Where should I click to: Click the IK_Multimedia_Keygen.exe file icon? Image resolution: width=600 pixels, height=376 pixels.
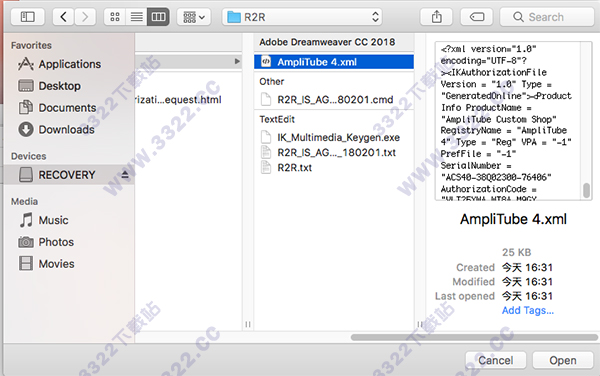click(x=266, y=137)
